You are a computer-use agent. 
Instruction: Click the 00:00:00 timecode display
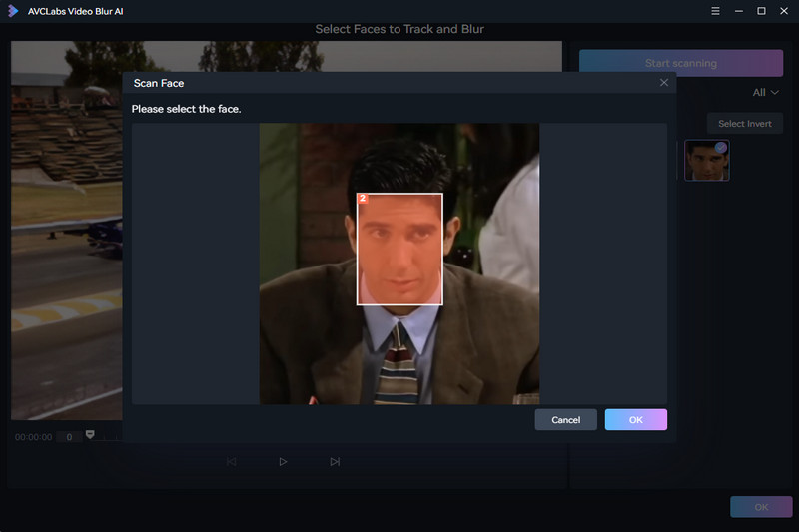[x=33, y=437]
